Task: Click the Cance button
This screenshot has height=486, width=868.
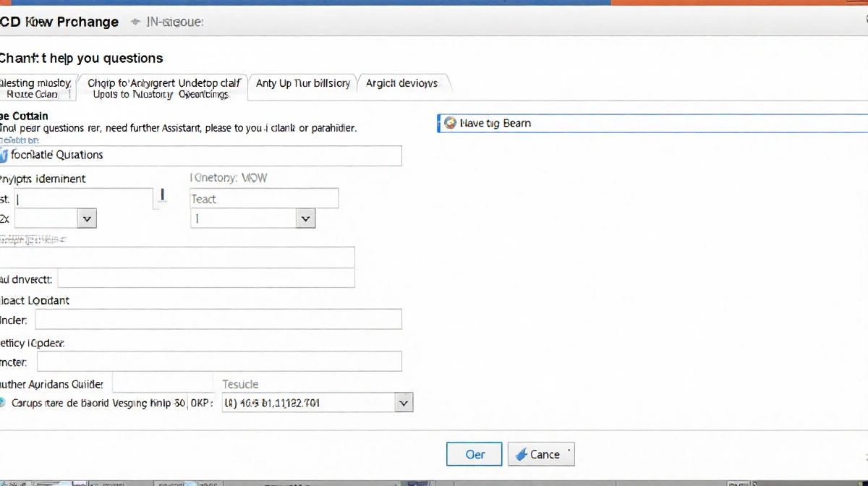Action: coord(541,454)
